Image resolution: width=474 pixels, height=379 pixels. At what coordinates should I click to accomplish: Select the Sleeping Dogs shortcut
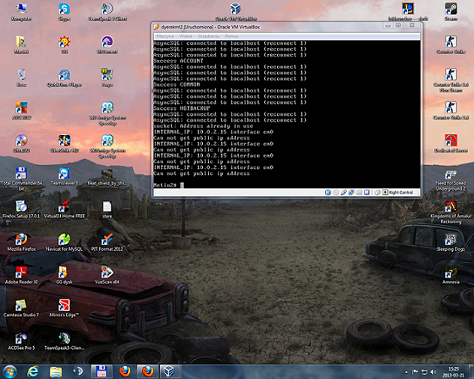(x=451, y=242)
